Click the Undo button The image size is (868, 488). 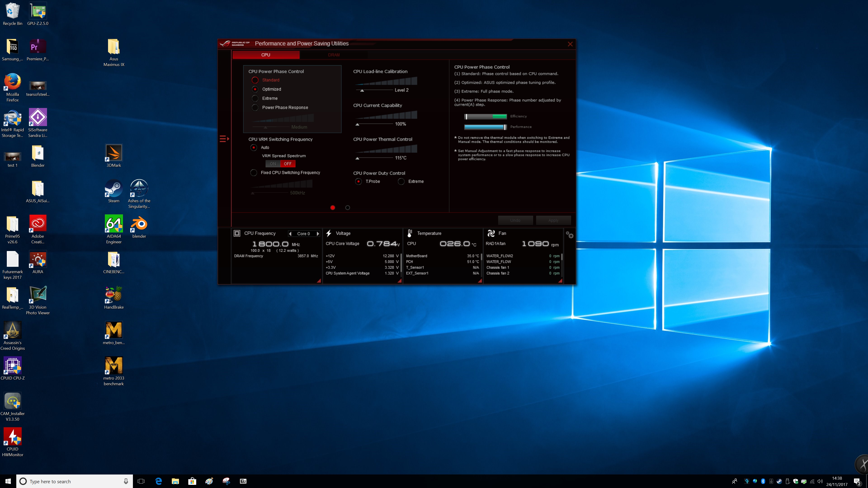(515, 220)
